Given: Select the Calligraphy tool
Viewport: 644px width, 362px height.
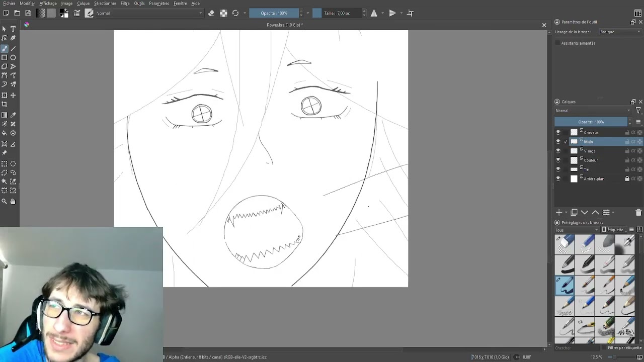Looking at the screenshot, I should coord(13,38).
